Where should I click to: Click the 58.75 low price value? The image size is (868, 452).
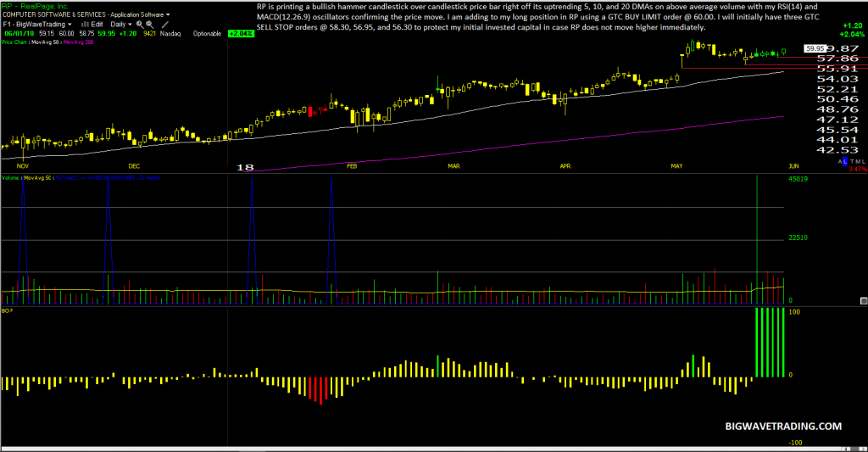click(x=87, y=34)
